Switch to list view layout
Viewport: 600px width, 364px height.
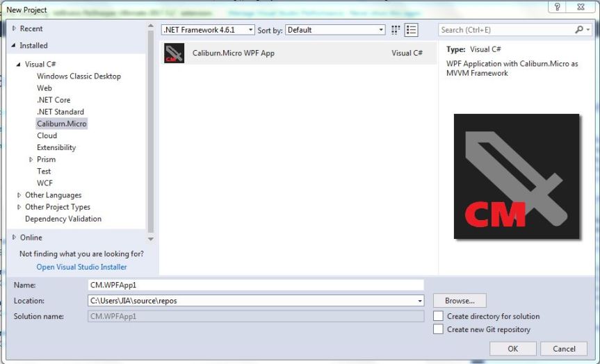[x=411, y=30]
